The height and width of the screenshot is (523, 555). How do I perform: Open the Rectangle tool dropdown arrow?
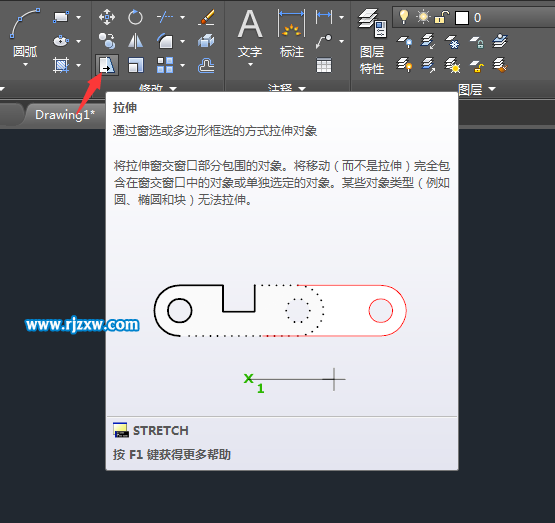(x=79, y=17)
